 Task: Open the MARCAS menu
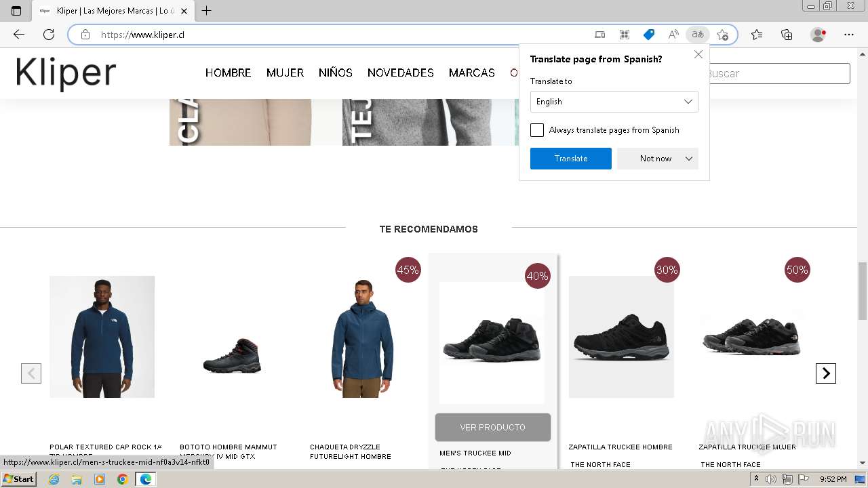coord(472,73)
